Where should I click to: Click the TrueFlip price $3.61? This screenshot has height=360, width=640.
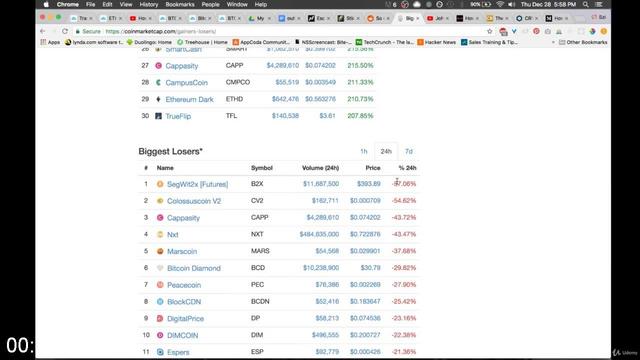click(x=328, y=116)
